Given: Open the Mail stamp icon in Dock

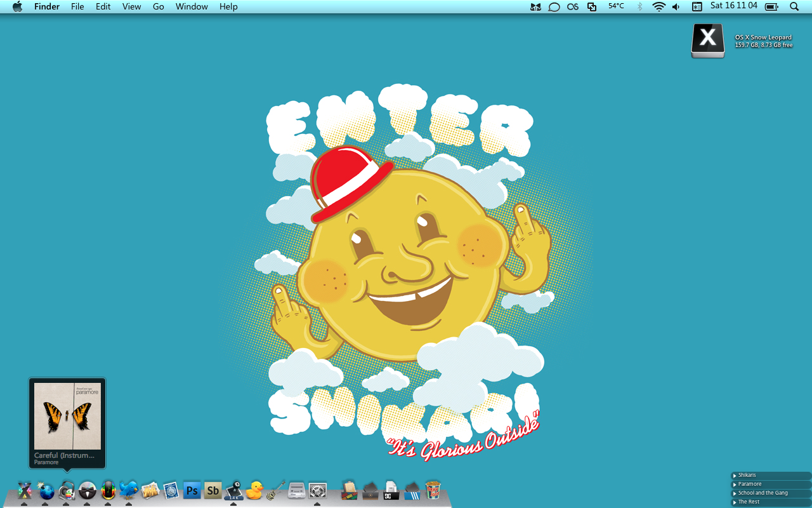Looking at the screenshot, I should coord(171,490).
